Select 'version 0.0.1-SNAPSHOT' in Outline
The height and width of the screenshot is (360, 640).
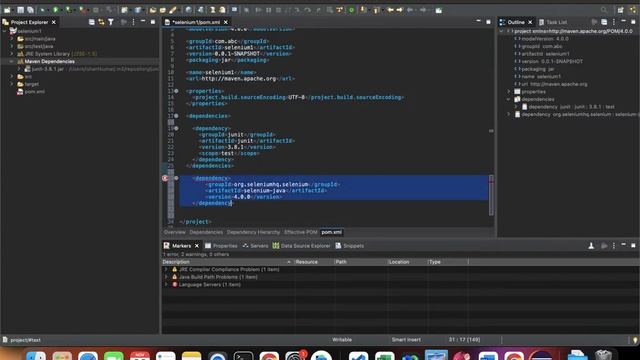(548, 61)
